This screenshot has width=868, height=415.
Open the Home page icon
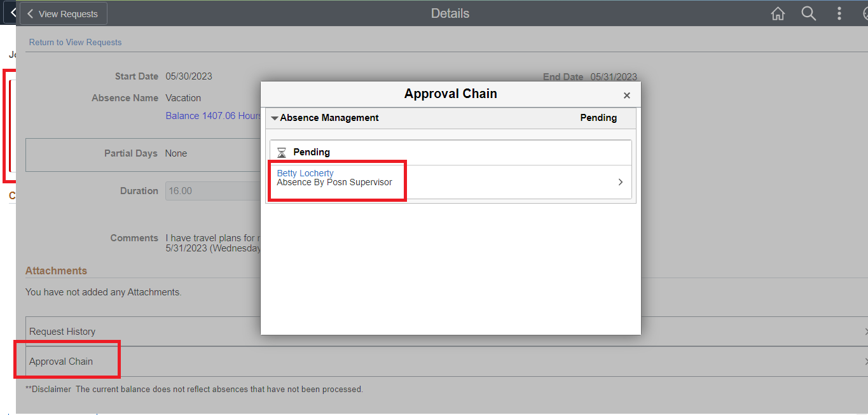pyautogui.click(x=777, y=13)
